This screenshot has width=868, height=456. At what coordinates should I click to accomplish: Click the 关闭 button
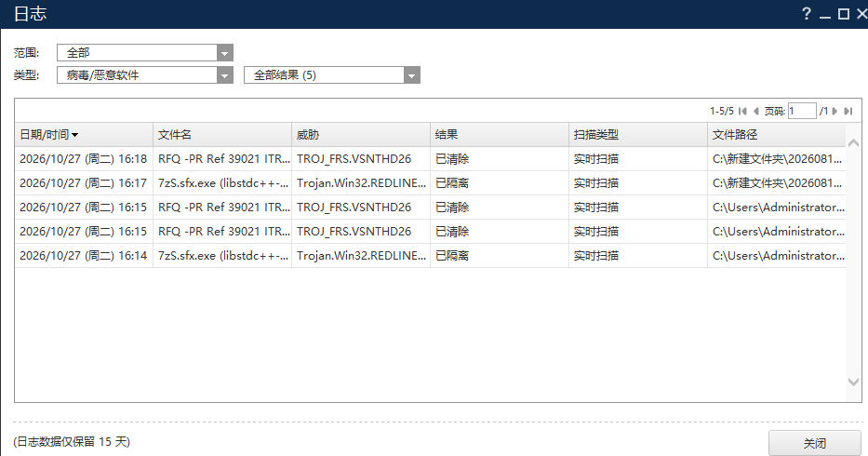[814, 443]
